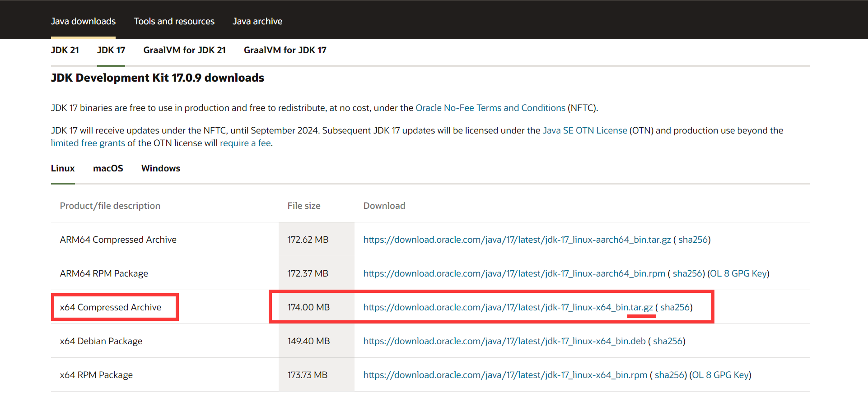The image size is (868, 411).
Task: Select the JDK 21 tab
Action: tap(65, 50)
